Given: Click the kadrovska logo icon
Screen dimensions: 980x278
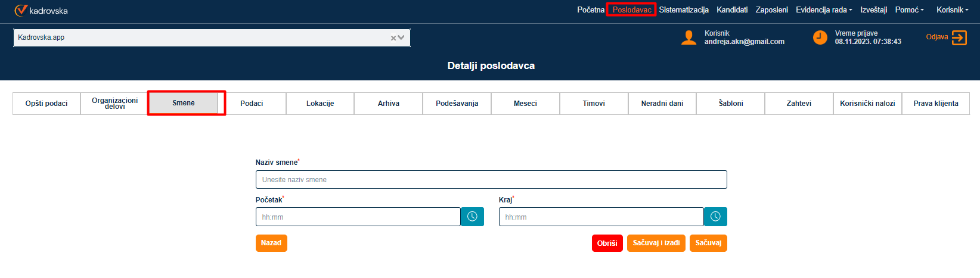Looking at the screenshot, I should [21, 10].
